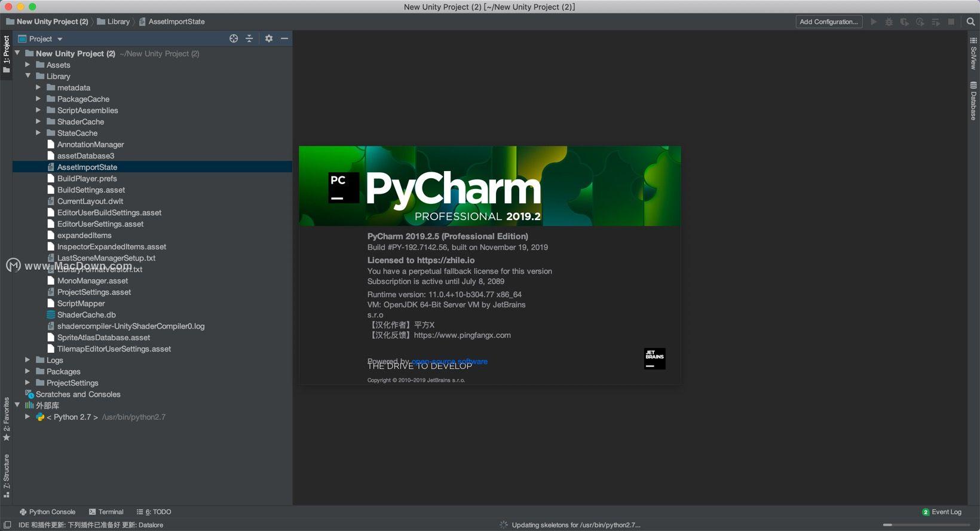Click the ShaderCache.db database file icon
Viewport: 980px width, 531px height.
(51, 315)
